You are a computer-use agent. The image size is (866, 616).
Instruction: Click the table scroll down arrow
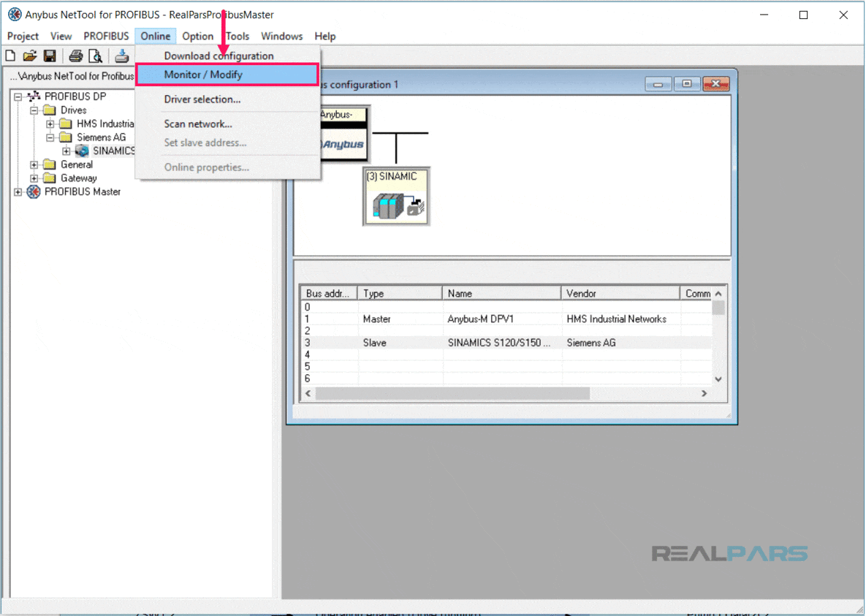click(x=718, y=379)
